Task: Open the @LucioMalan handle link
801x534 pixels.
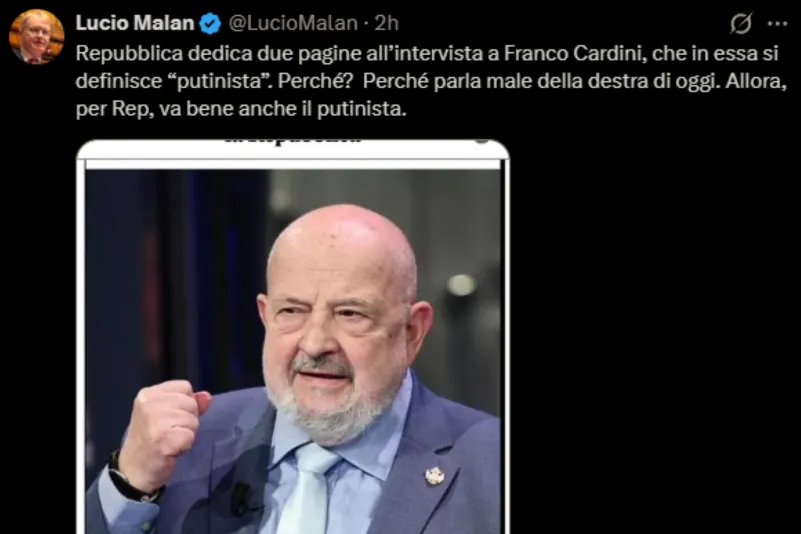Action: coord(293,23)
